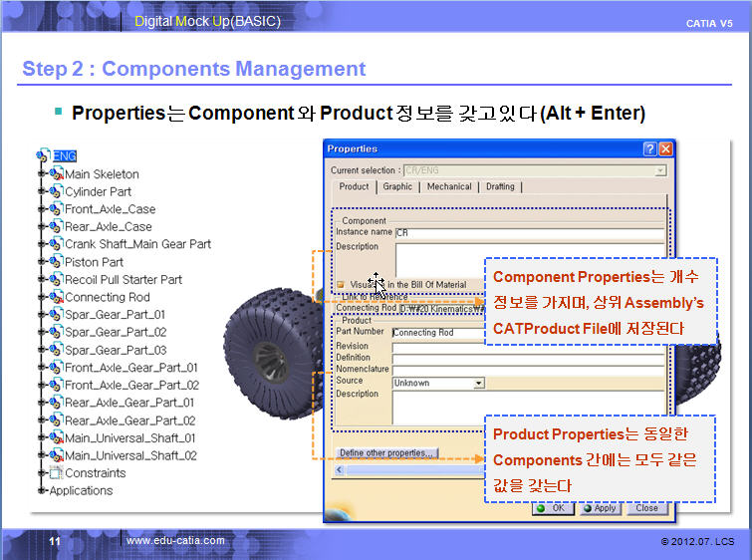Click the Connecting Rod product icon
Screen dimensions: 752x560
56,297
